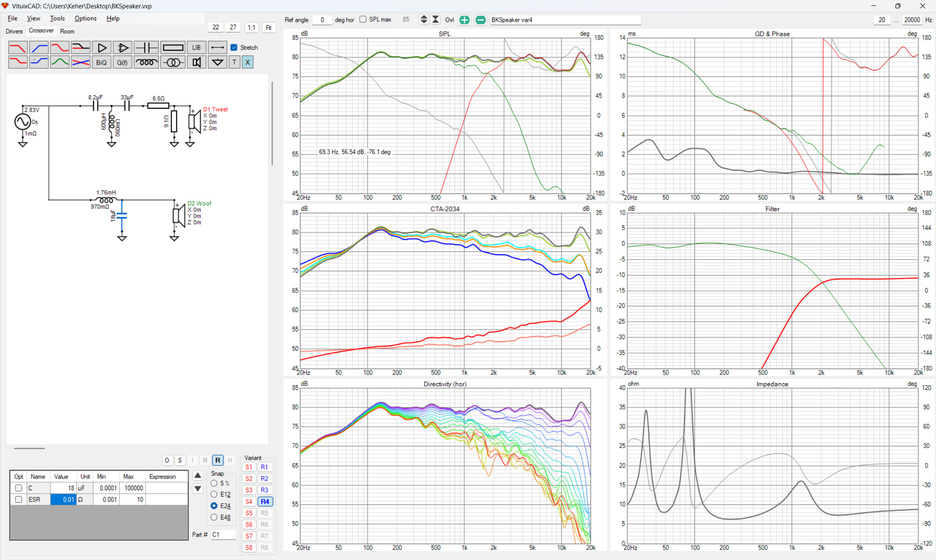Add a transformer component
Screen dimensions: 936x560
pos(173,62)
